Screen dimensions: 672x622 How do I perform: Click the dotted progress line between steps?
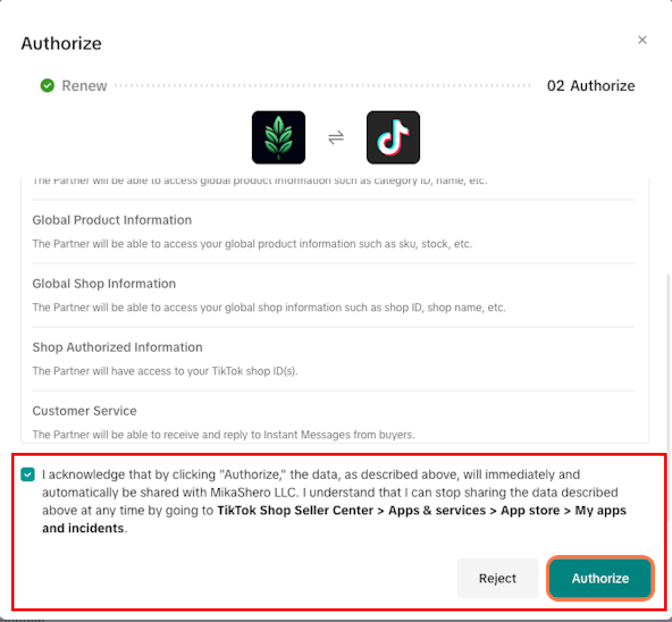[323, 85]
